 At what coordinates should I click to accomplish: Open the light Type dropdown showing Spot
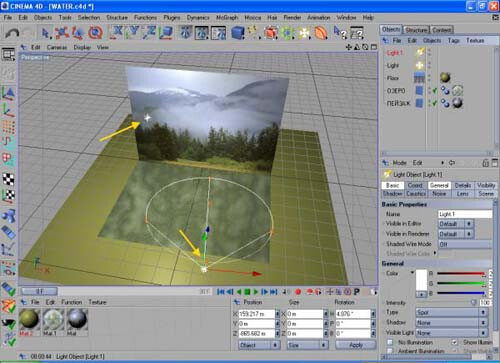click(452, 312)
